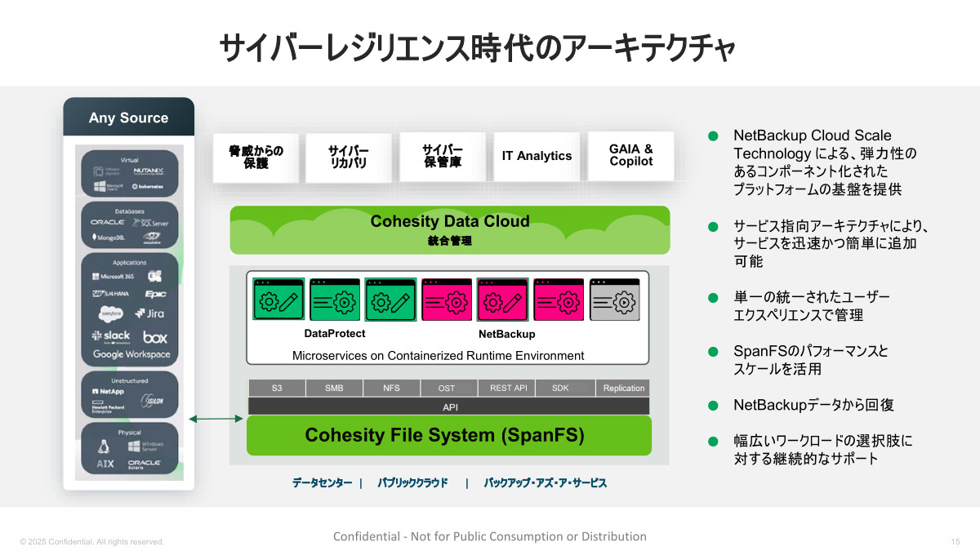980x551 pixels.
Task: Select the Microsoft 365 logo
Action: pos(113,277)
